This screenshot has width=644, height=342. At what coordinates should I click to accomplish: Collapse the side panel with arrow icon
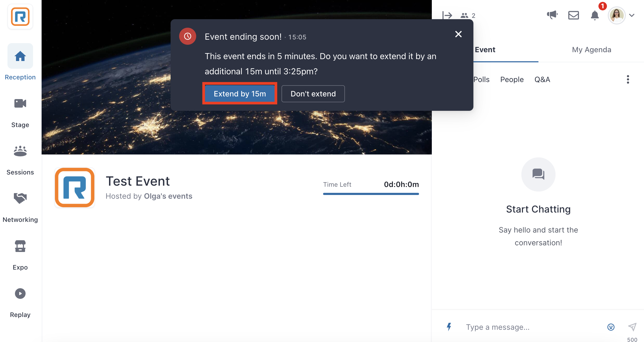pyautogui.click(x=447, y=15)
